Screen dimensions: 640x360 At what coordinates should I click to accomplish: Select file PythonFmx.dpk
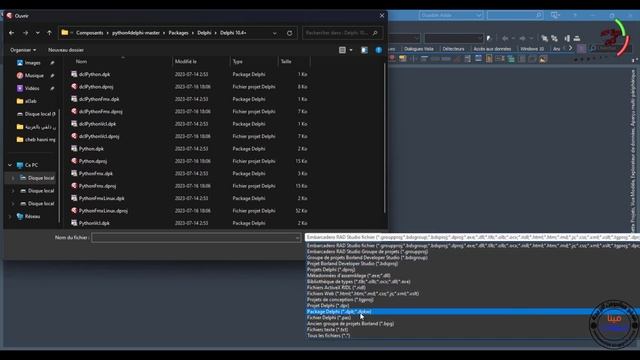96,173
